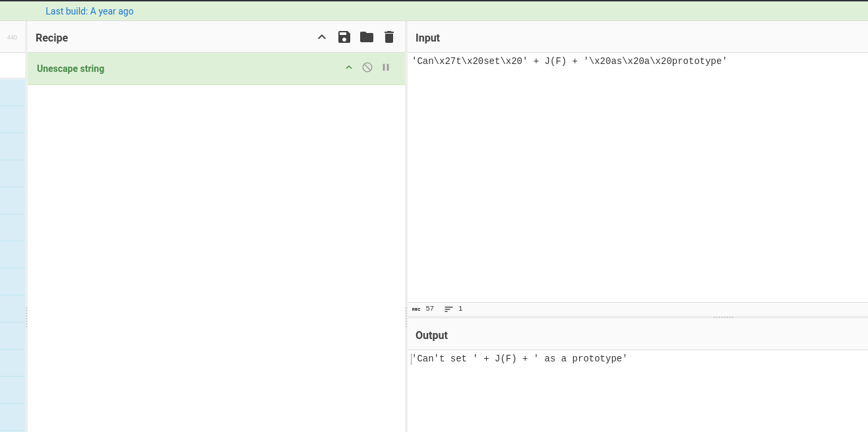
Task: Select the Unescape string operation title
Action: pos(71,69)
